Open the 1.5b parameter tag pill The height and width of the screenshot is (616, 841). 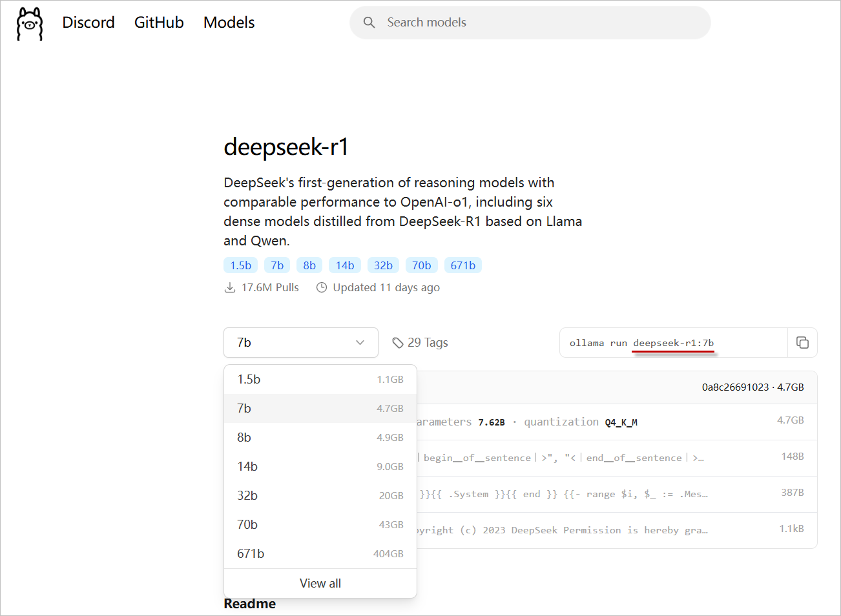240,265
